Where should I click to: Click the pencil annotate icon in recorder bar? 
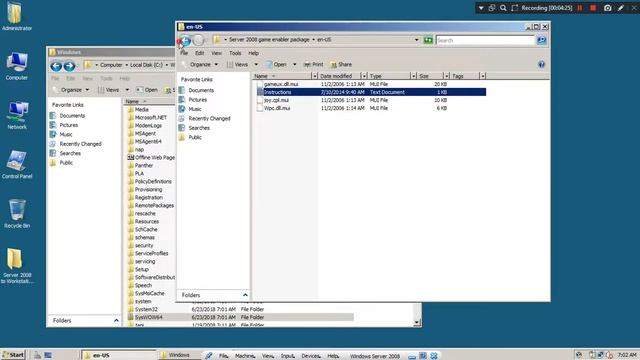coord(621,8)
